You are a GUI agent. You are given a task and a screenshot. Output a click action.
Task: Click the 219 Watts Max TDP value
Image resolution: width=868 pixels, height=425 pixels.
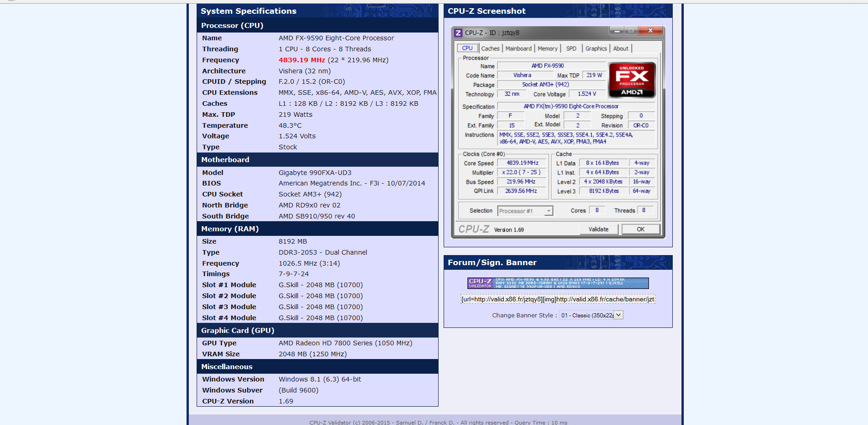(296, 114)
